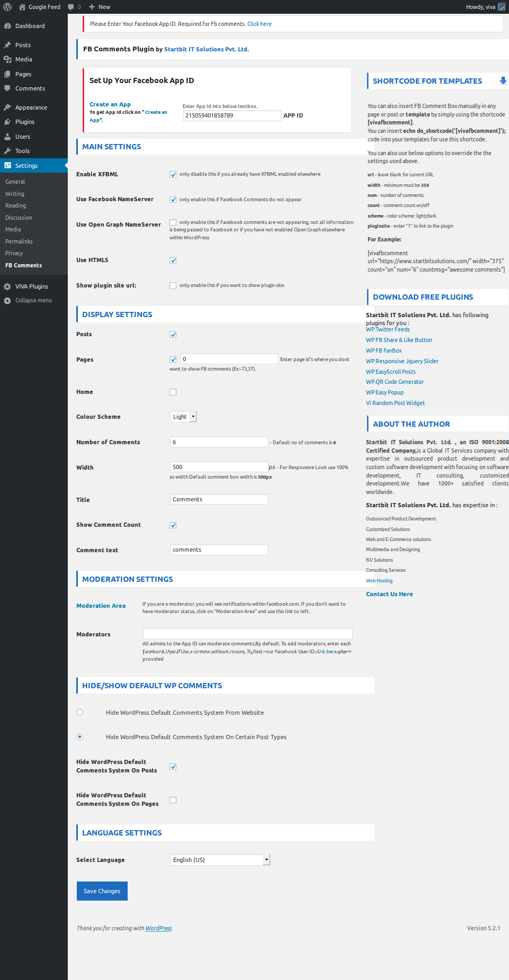Image resolution: width=509 pixels, height=980 pixels.
Task: Click the Media sidebar icon
Action: point(7,59)
